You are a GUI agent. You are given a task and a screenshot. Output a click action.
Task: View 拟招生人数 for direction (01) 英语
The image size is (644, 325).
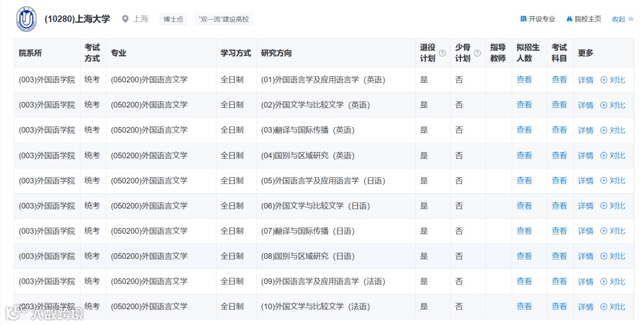(x=524, y=80)
